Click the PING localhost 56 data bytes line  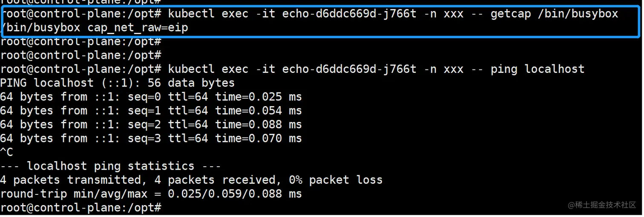(x=117, y=83)
